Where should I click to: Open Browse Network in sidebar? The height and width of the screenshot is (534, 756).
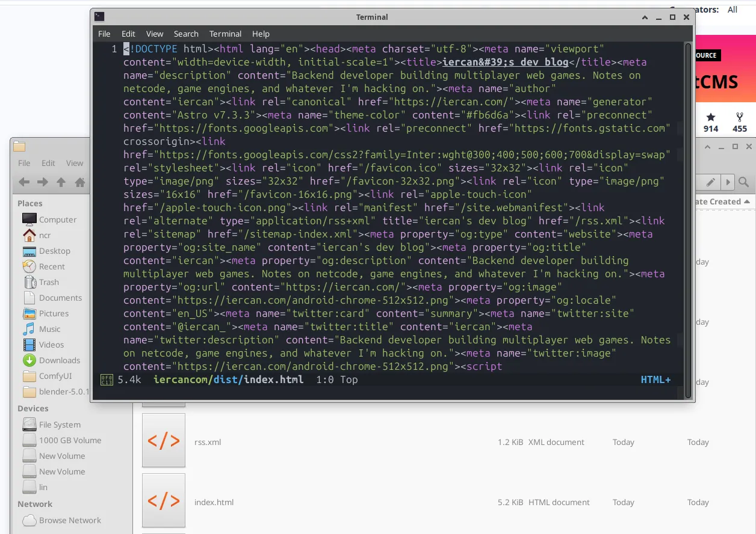click(x=62, y=520)
